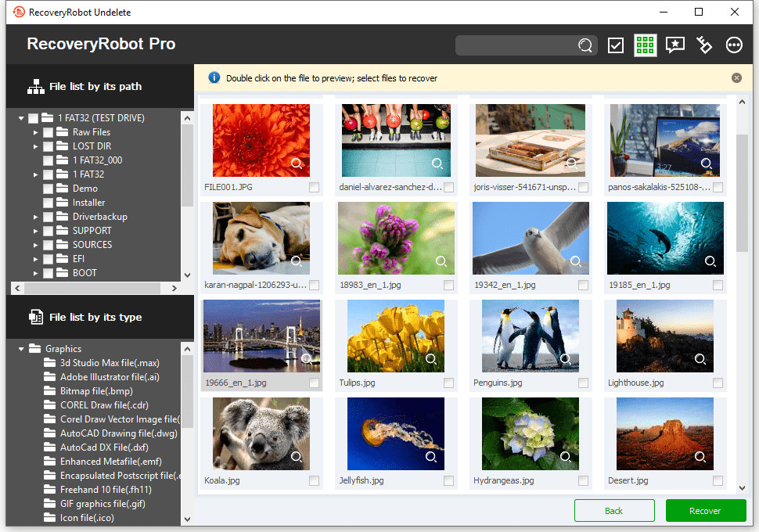This screenshot has height=532, width=759.
Task: Click the RecoveryRobot app logo in title bar
Action: tap(19, 12)
